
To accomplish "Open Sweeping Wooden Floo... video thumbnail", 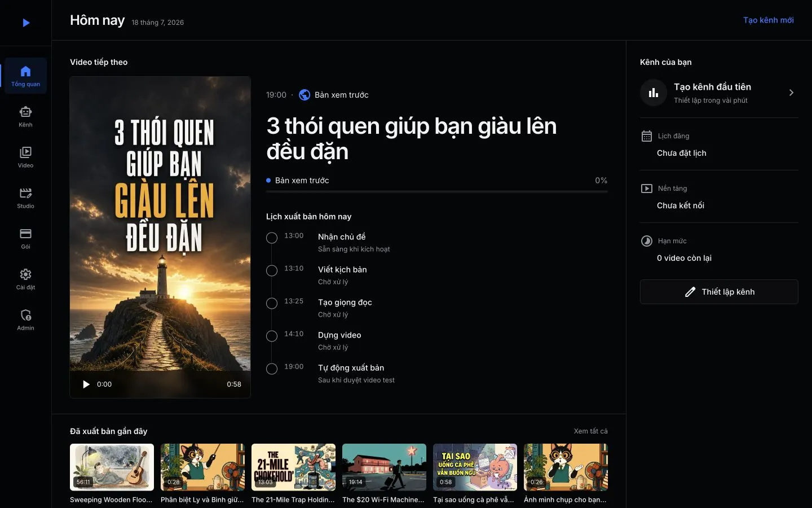I will (112, 467).
